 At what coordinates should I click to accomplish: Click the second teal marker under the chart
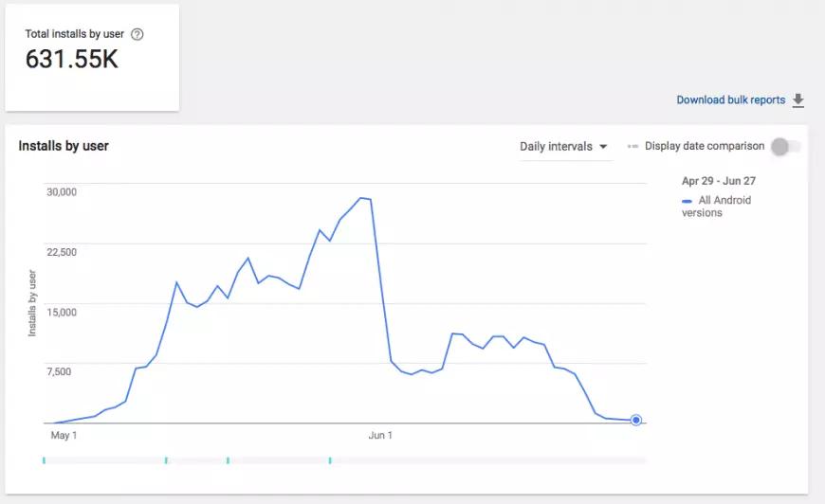[x=166, y=460]
